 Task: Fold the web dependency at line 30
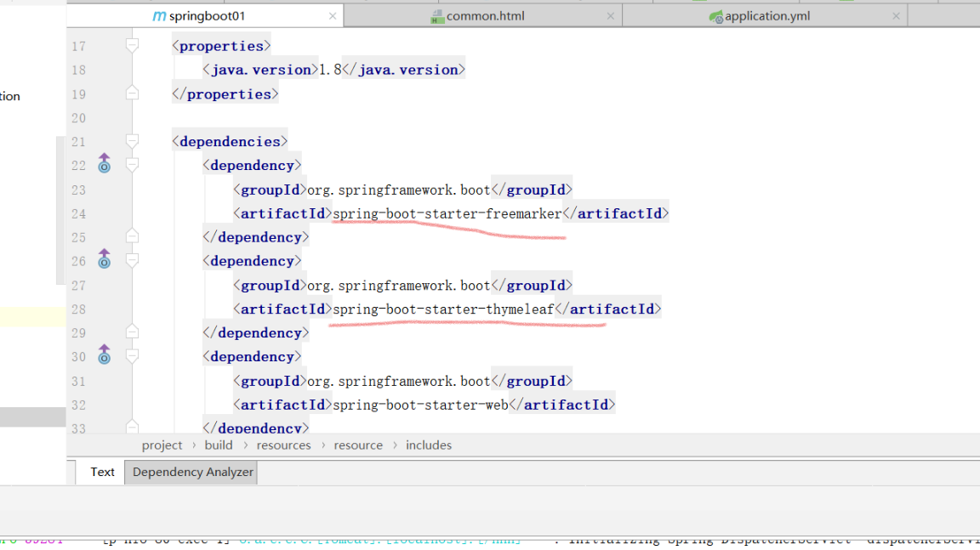point(132,356)
